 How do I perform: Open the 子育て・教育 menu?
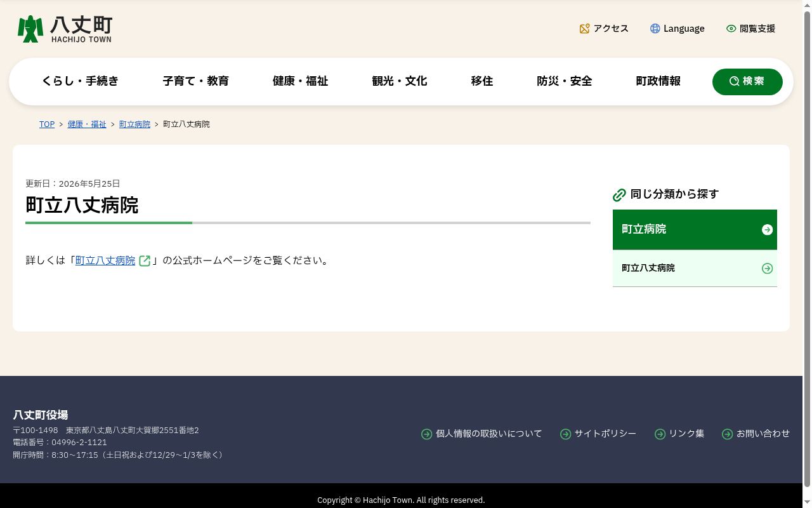(195, 81)
